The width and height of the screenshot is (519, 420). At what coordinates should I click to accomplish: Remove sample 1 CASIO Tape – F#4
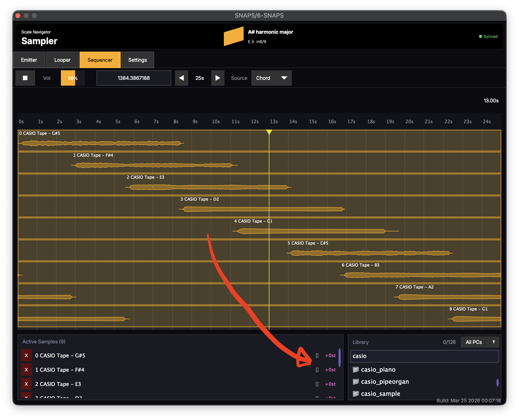click(26, 370)
